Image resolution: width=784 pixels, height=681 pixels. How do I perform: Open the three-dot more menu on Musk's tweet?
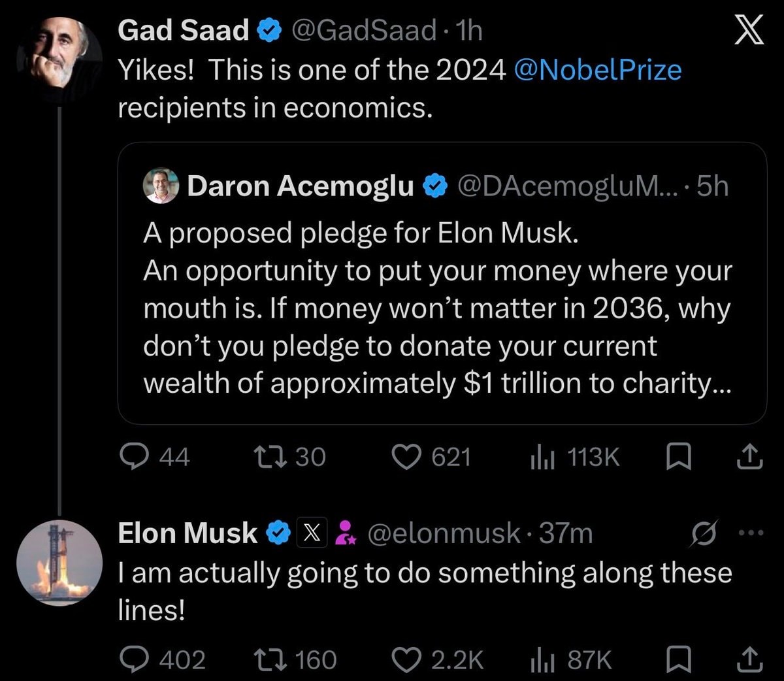[751, 533]
